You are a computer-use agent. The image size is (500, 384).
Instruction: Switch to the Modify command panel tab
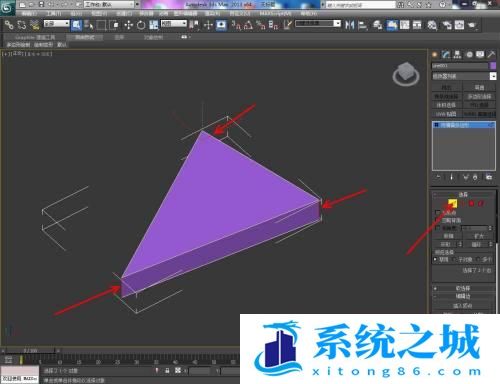446,54
